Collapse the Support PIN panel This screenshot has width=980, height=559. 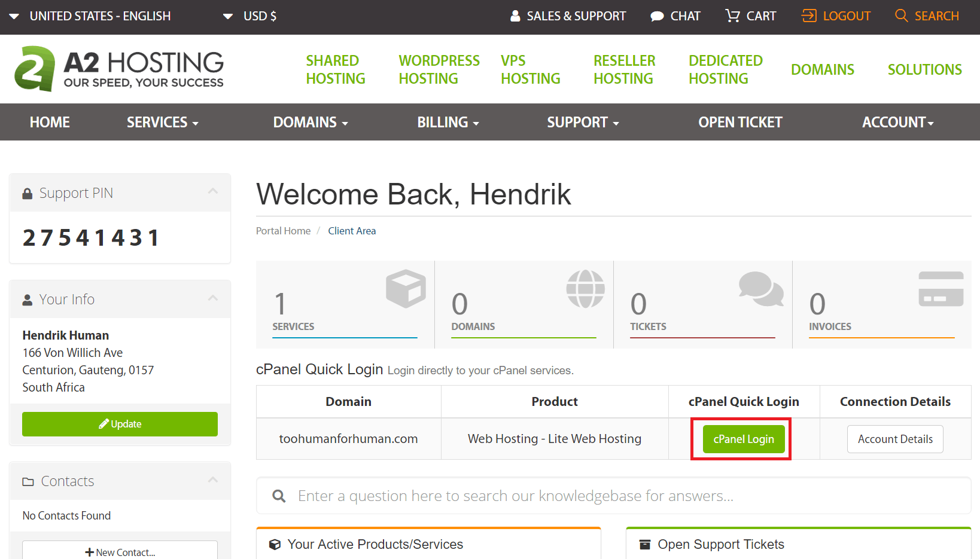(x=213, y=192)
